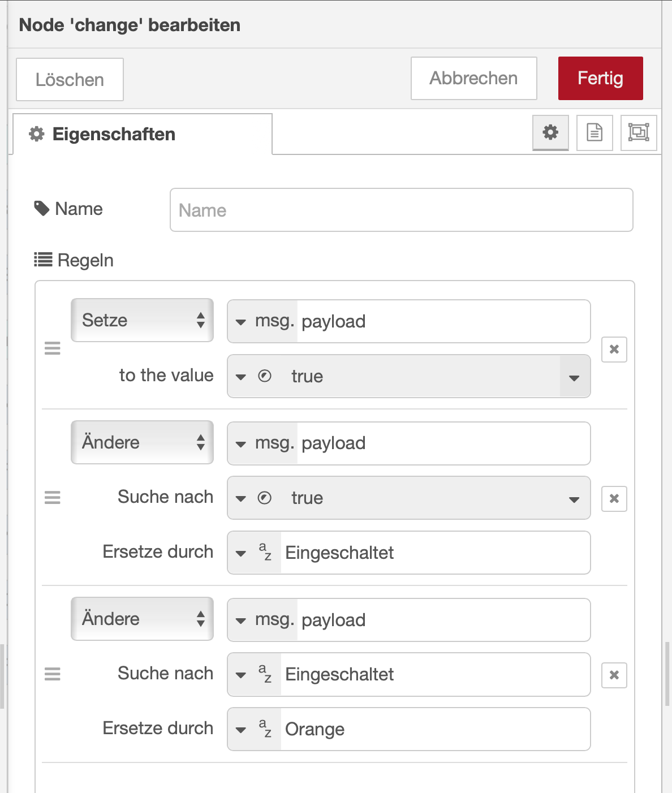Image resolution: width=672 pixels, height=793 pixels.
Task: Click the Abbrechen button
Action: (x=473, y=79)
